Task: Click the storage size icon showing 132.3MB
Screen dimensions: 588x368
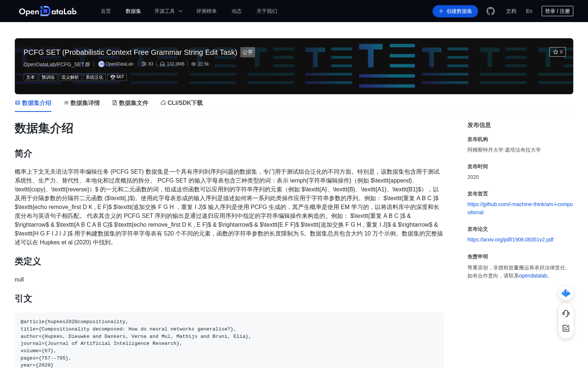Action: (x=162, y=64)
